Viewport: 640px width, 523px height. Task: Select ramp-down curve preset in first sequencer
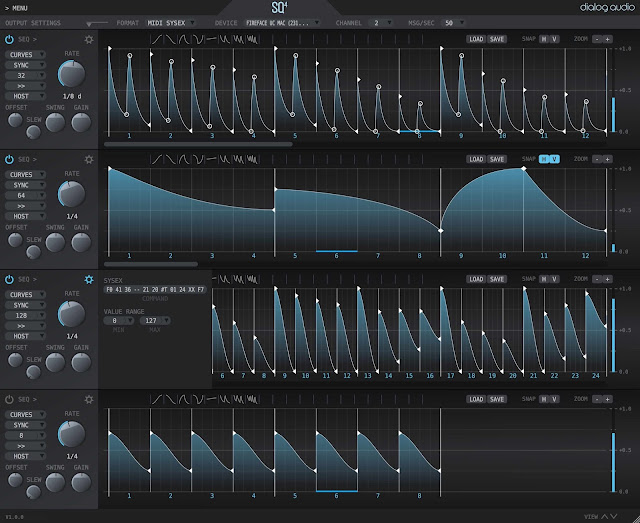[x=171, y=39]
